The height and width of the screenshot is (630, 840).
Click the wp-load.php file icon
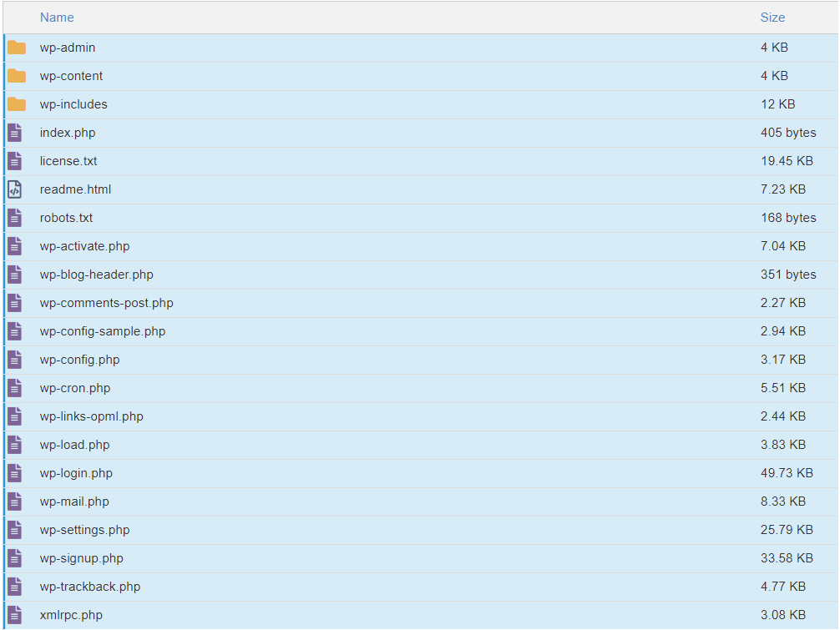(x=15, y=445)
